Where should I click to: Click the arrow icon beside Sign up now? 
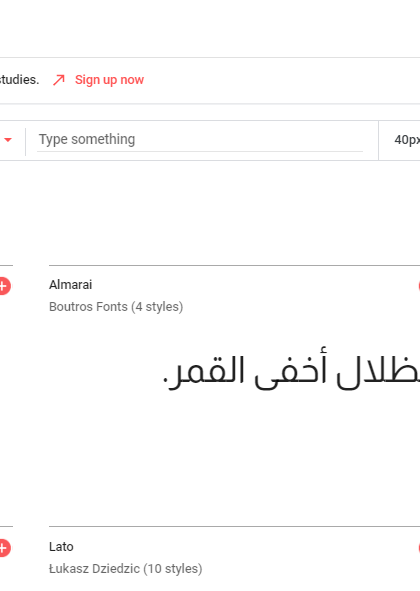click(58, 80)
